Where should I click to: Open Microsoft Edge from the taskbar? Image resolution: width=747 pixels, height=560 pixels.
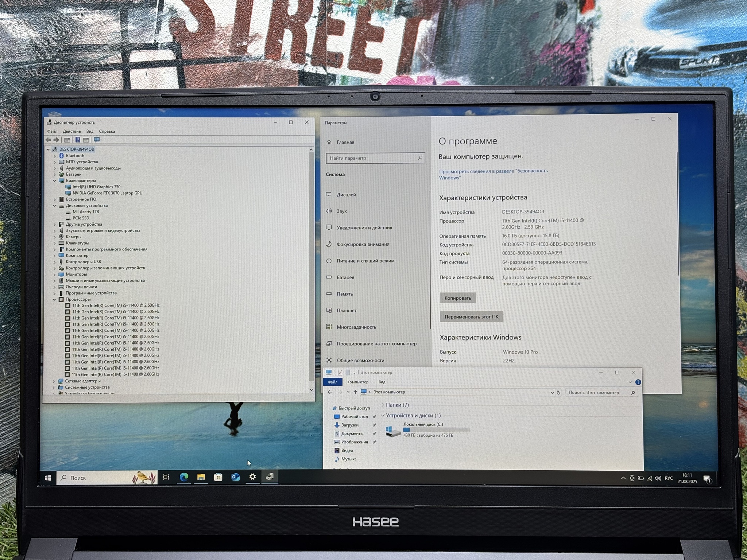tap(184, 477)
